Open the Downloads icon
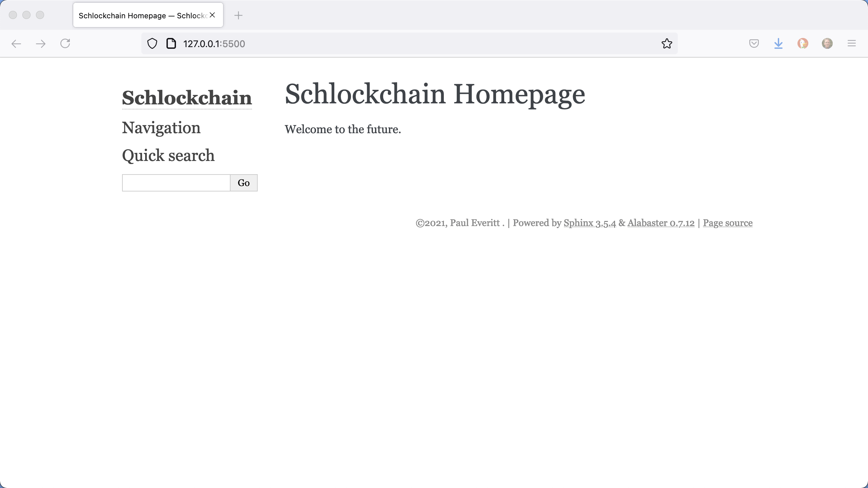Viewport: 868px width, 488px height. (778, 43)
